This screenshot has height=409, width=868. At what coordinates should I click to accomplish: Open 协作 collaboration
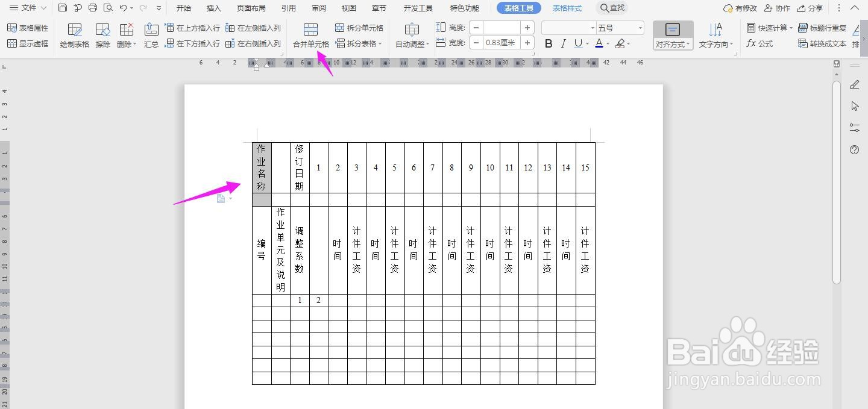tap(777, 8)
